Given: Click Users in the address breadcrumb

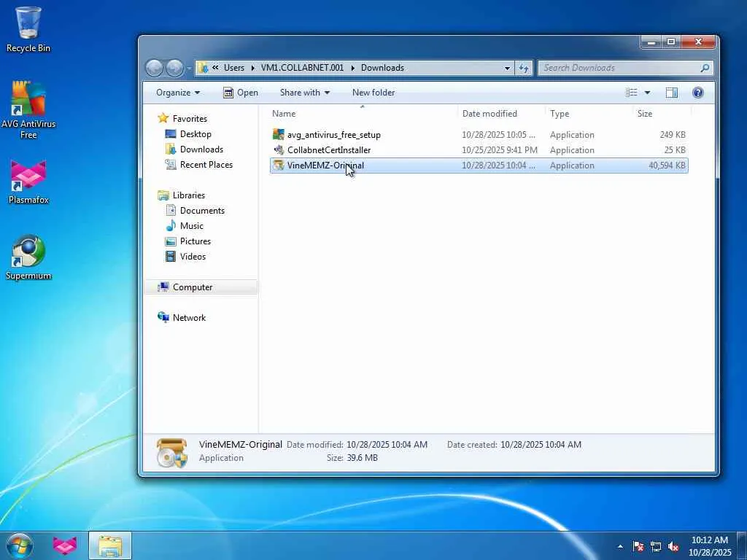Looking at the screenshot, I should coord(234,68).
